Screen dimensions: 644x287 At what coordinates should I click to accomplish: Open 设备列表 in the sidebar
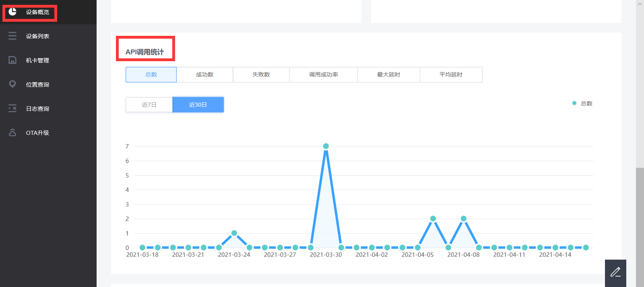48,36
